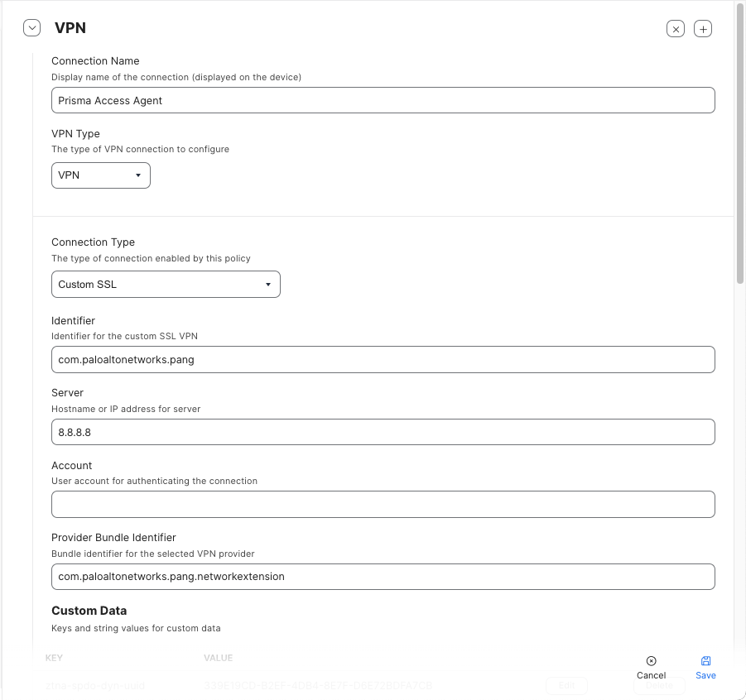Focus the Connection Name text field
The height and width of the screenshot is (700, 746).
[383, 100]
